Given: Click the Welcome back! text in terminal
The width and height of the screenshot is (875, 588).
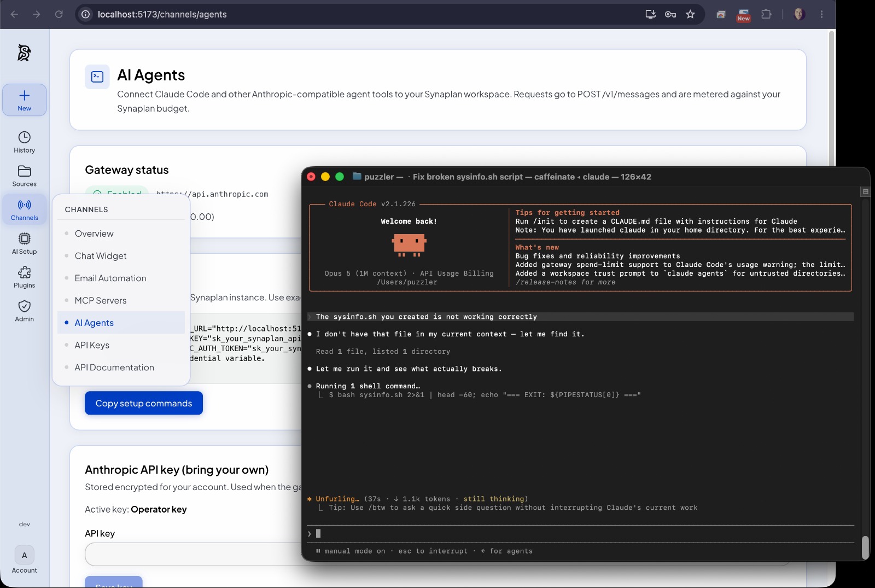Looking at the screenshot, I should coord(409,222).
